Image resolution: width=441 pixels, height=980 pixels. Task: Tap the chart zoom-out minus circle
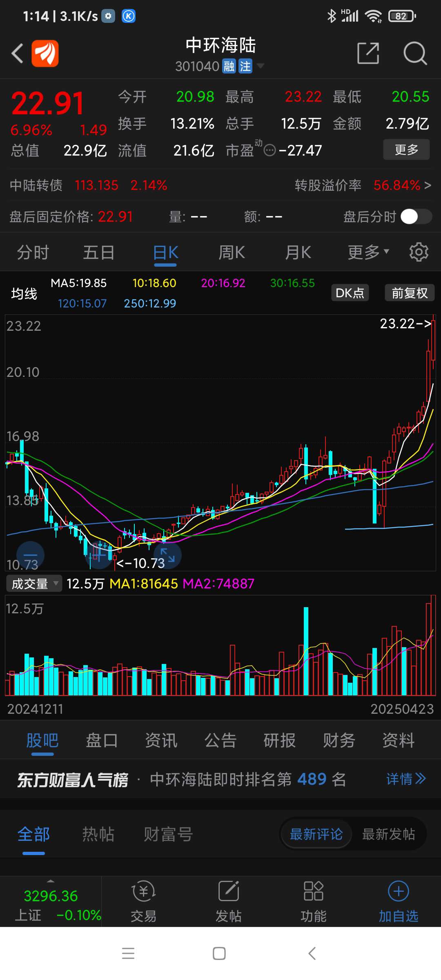(x=30, y=555)
